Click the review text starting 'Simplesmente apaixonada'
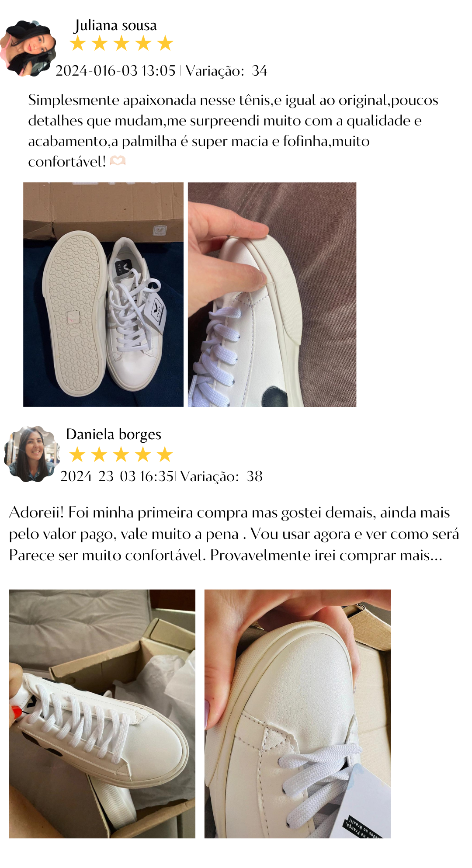The image size is (472, 868). tap(233, 131)
